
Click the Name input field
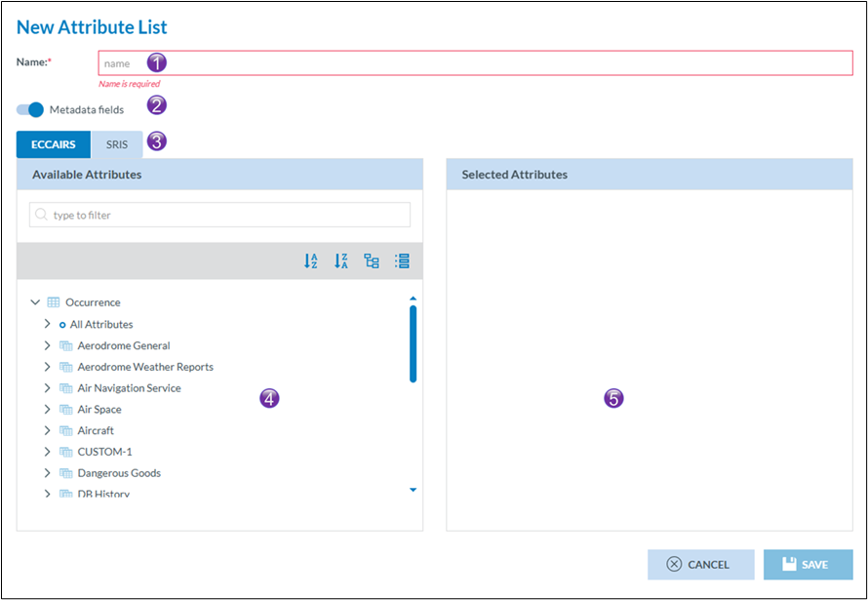pyautogui.click(x=475, y=63)
